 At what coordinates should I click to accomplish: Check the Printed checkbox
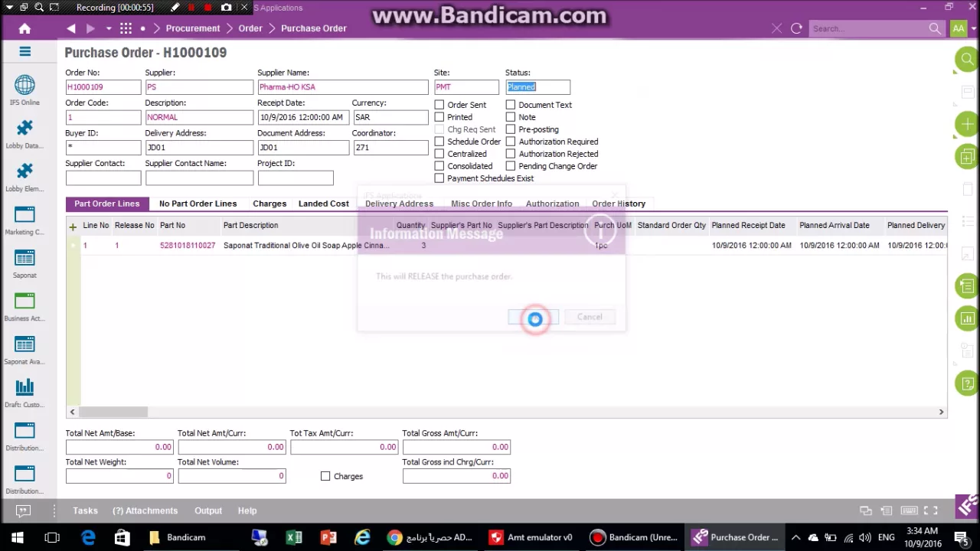[439, 117]
